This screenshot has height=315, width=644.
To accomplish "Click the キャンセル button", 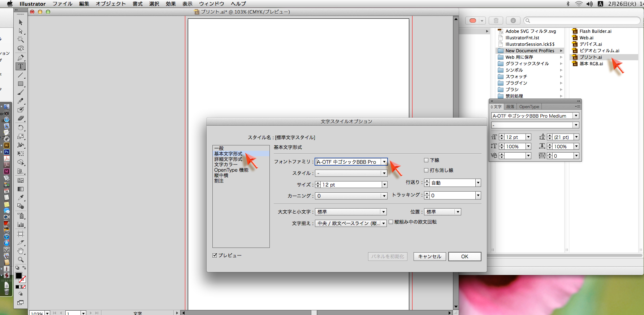I will pos(429,257).
